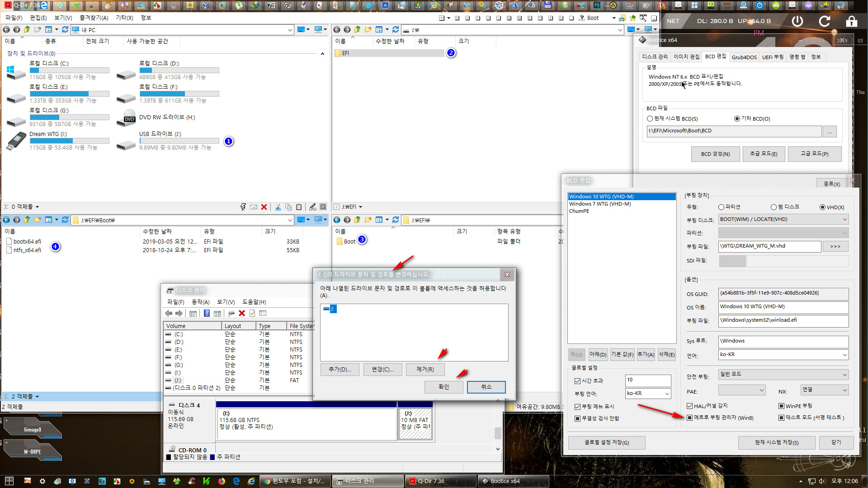Click the up-folder icon in the 내 PC pane
868x488 pixels.
click(27, 30)
